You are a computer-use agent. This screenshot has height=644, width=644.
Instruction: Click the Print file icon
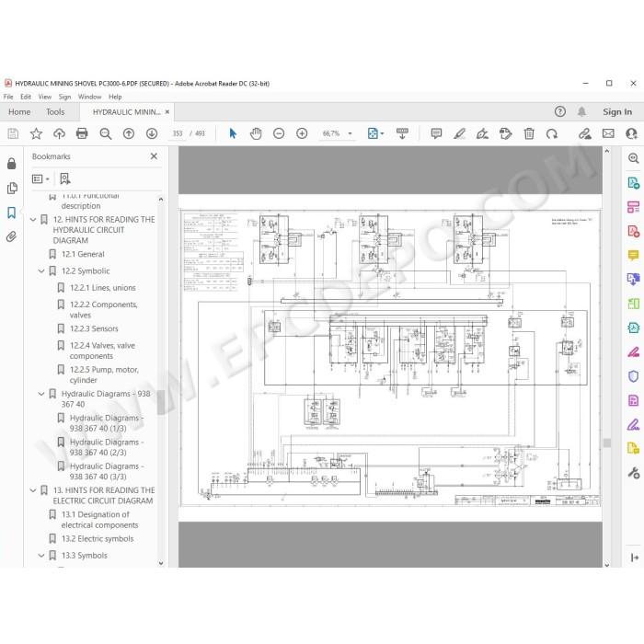click(82, 133)
